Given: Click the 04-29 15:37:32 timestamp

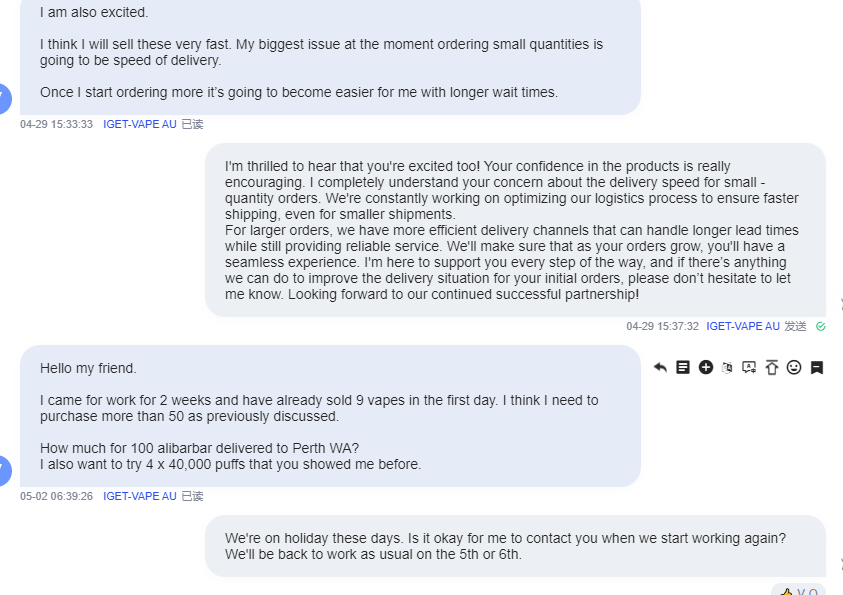Looking at the screenshot, I should click(662, 326).
